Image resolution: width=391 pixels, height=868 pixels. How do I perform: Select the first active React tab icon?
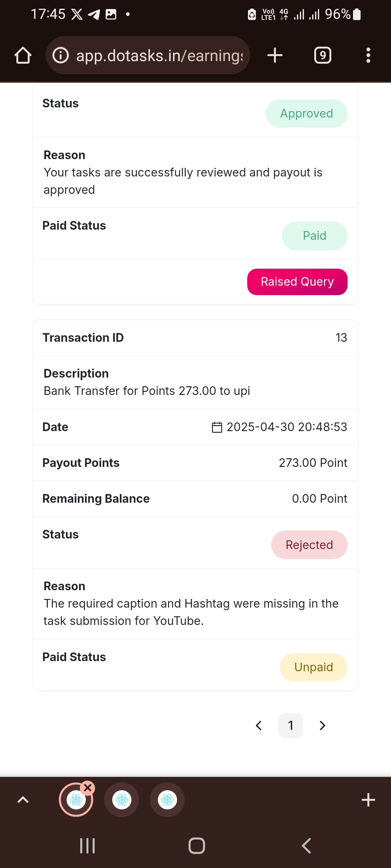[76, 800]
